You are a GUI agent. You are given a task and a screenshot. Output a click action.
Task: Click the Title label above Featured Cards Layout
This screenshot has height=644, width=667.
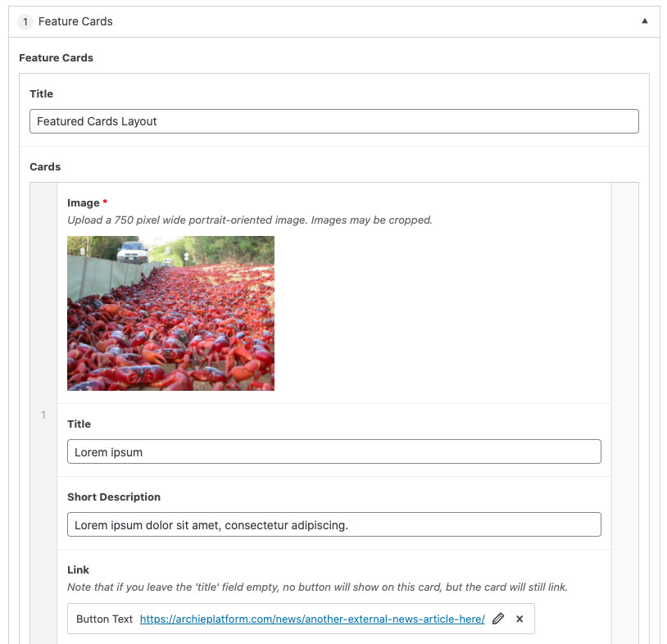41,94
